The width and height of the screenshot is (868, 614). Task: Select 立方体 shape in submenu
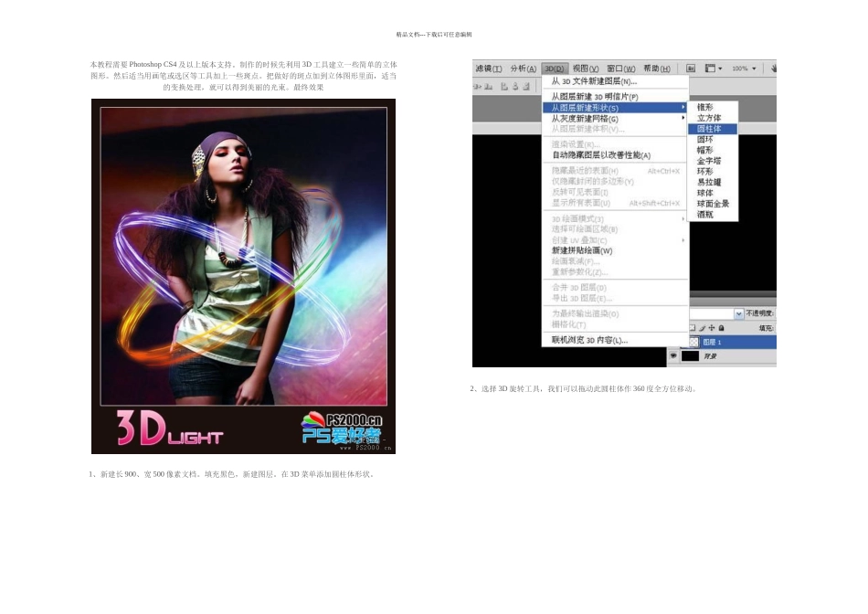(713, 118)
